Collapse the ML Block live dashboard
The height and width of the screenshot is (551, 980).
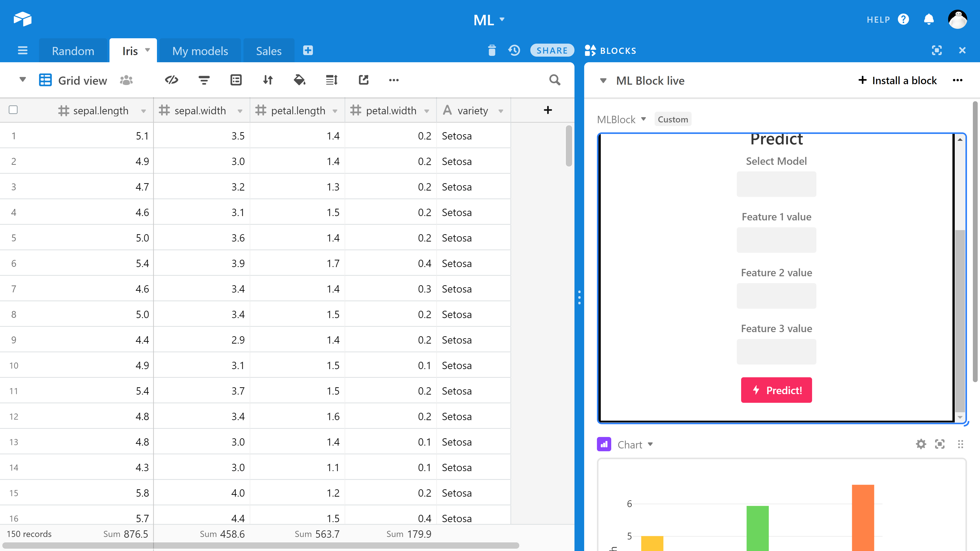tap(603, 81)
